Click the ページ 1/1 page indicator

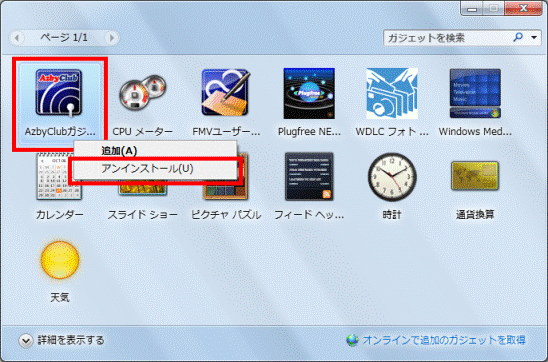64,37
